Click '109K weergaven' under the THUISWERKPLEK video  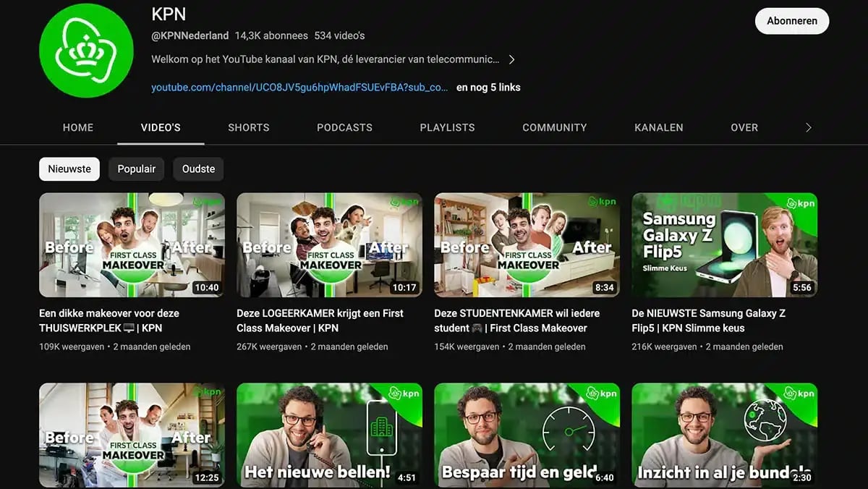point(72,346)
